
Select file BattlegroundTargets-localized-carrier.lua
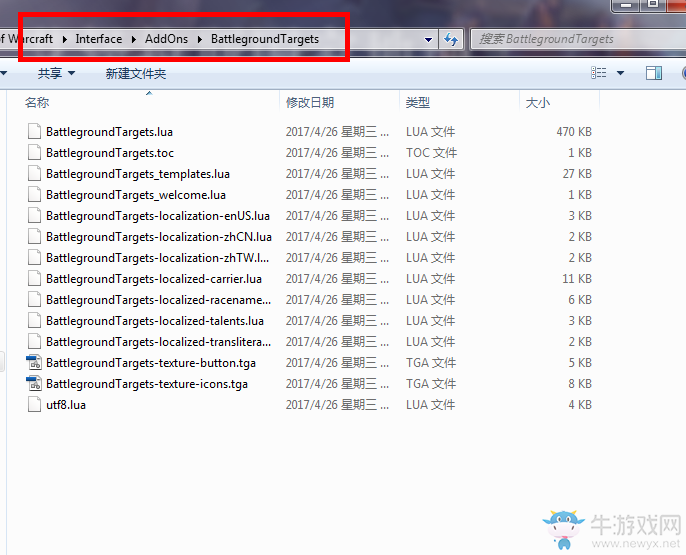click(x=154, y=279)
